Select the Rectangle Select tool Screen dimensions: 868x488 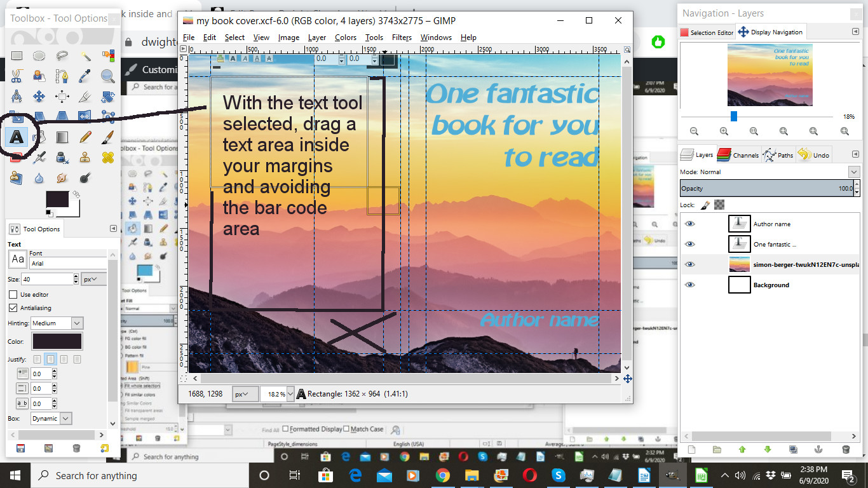tap(17, 57)
